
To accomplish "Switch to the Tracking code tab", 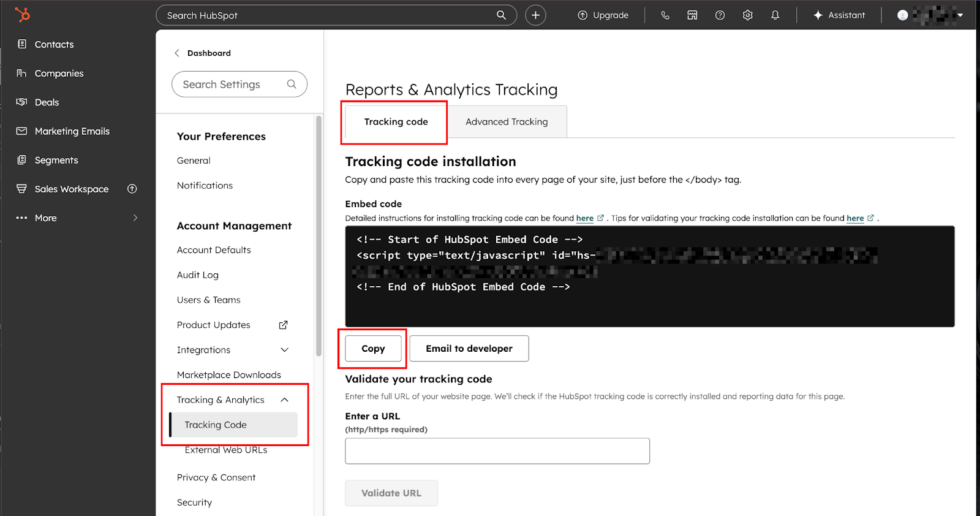I will [x=396, y=122].
